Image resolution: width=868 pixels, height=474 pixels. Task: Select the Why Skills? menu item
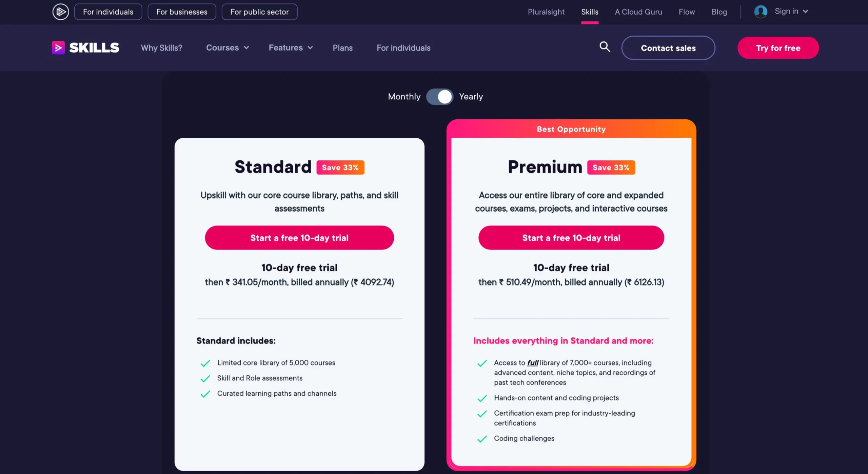[161, 47]
